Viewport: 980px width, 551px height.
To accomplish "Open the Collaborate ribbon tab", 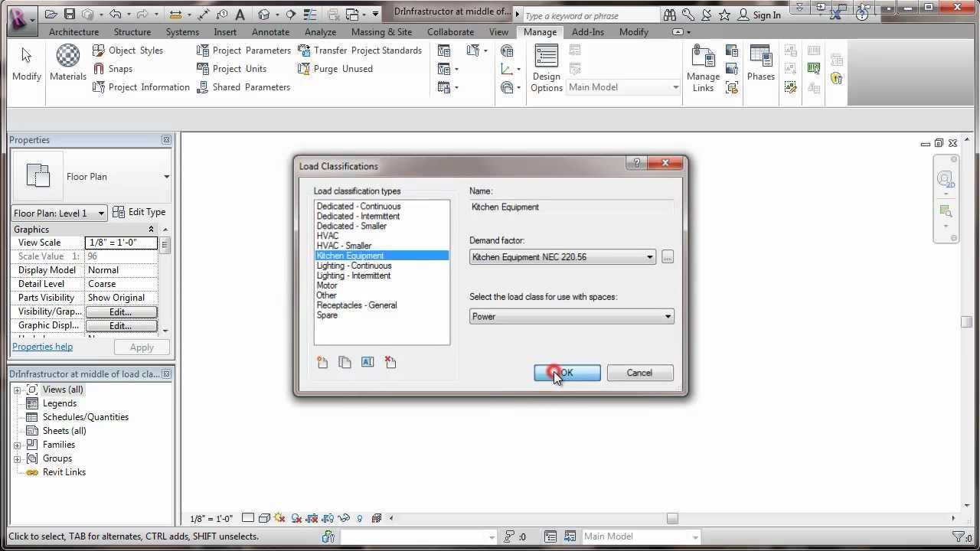I will [450, 32].
